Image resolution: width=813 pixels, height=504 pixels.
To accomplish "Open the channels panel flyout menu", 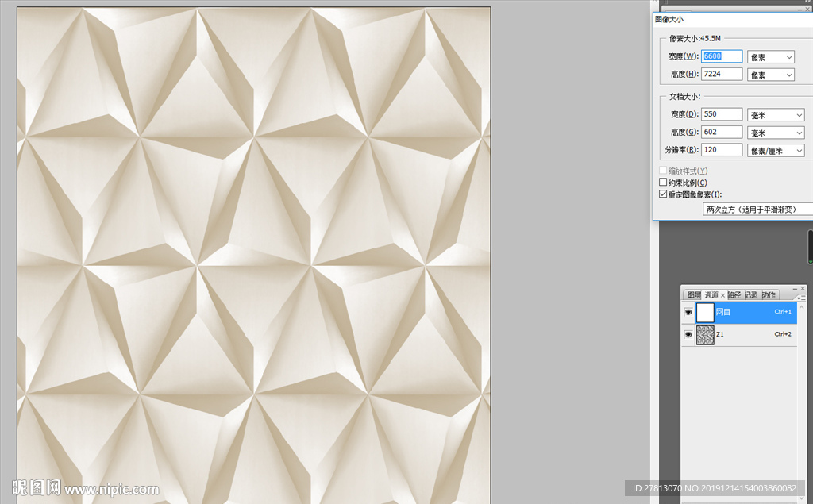I will 801,298.
